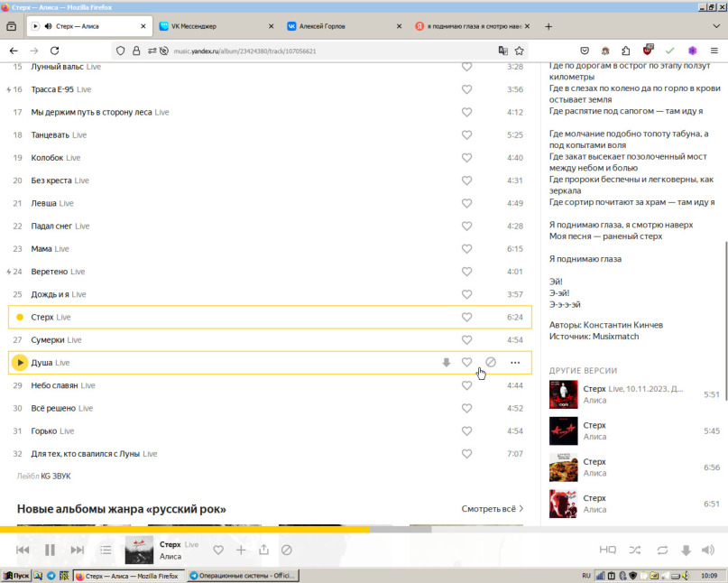Play Стерх Live 10.11.2023 version thumbnail

click(x=563, y=394)
